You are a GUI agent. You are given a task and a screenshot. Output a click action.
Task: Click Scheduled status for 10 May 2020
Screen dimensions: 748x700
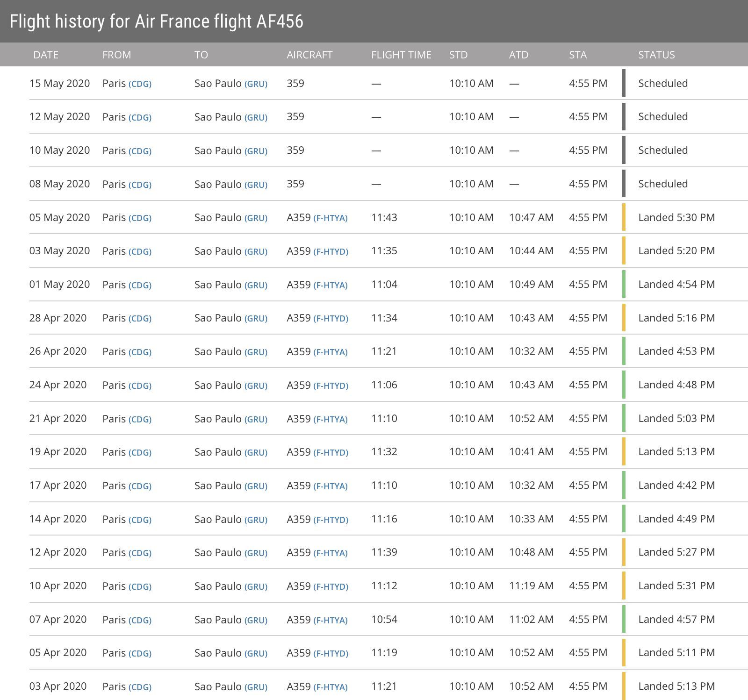point(663,150)
